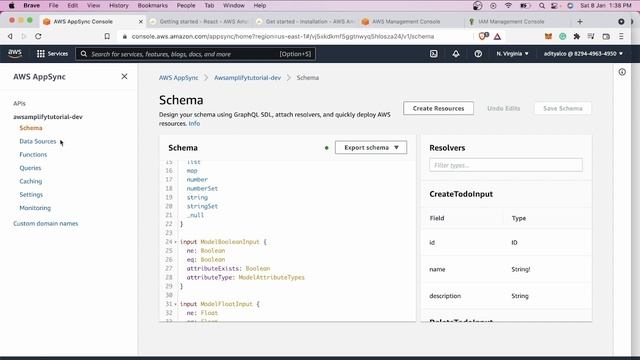Open Functions in sidebar
This screenshot has width=640, height=360.
[33, 155]
